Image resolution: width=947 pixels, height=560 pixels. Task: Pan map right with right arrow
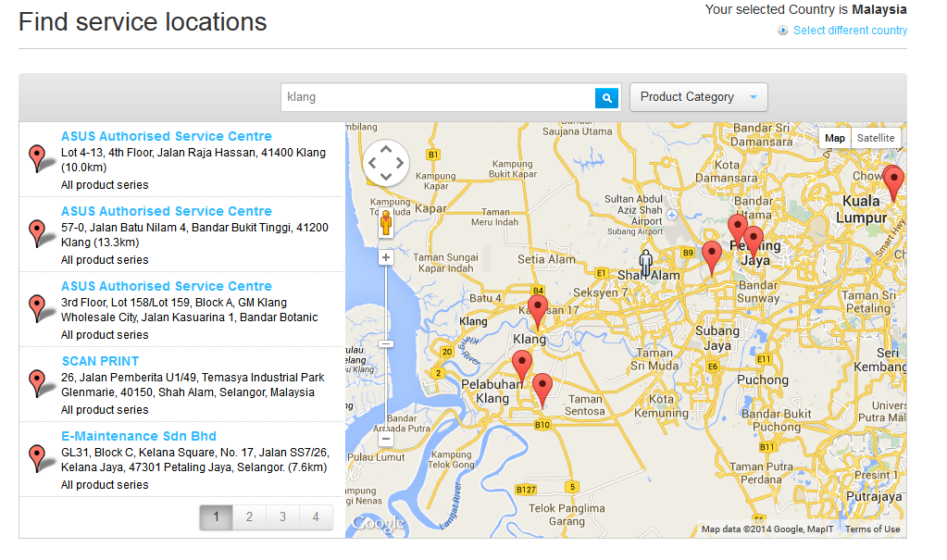pos(400,163)
